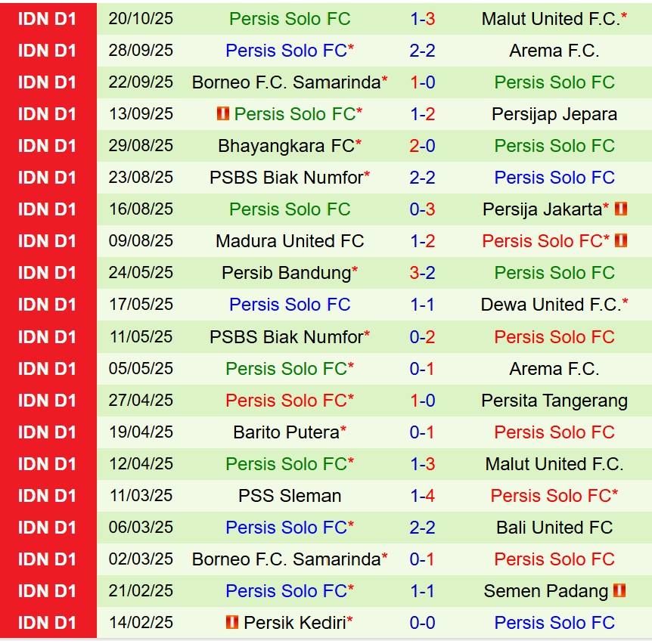Click red card icon beside Persija Jakarta

(621, 209)
